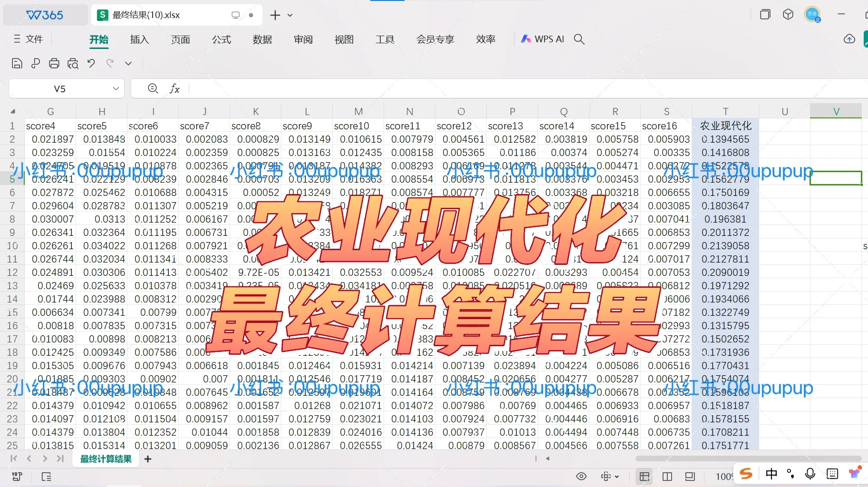Select the 插入 ribbon tab

pyautogui.click(x=140, y=39)
